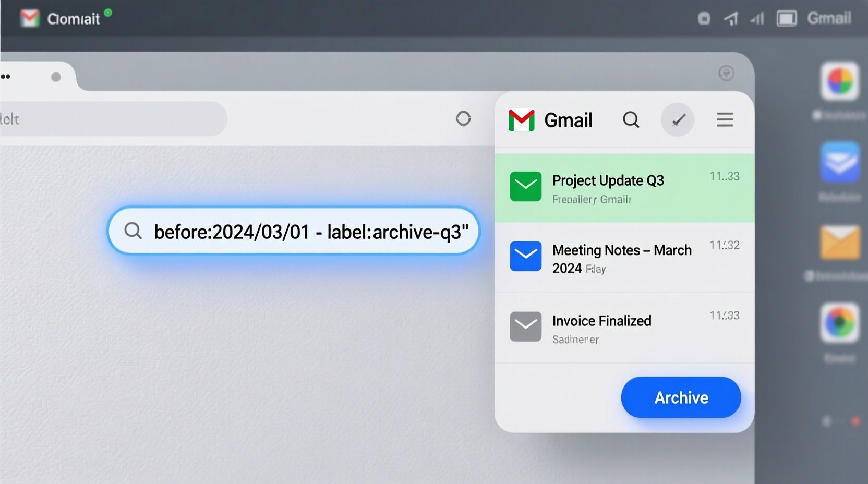This screenshot has height=484, width=868.
Task: Click the square stop icon in top status bar
Action: pyautogui.click(x=704, y=19)
